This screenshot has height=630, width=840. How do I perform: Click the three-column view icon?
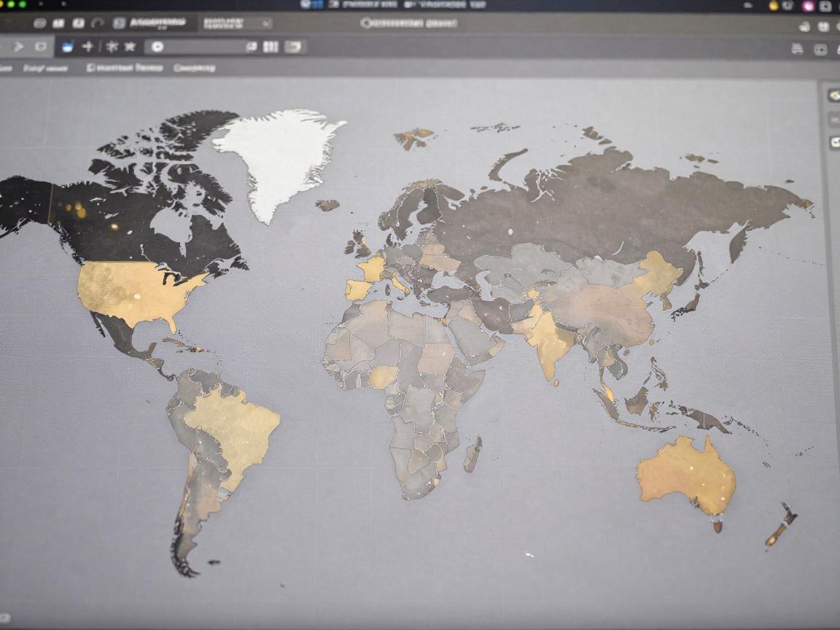[271, 47]
